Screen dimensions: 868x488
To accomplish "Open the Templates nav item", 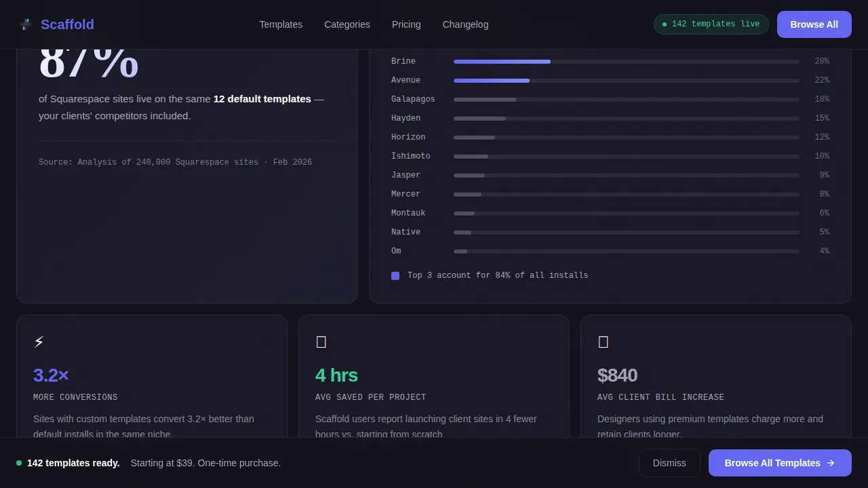I will [281, 24].
